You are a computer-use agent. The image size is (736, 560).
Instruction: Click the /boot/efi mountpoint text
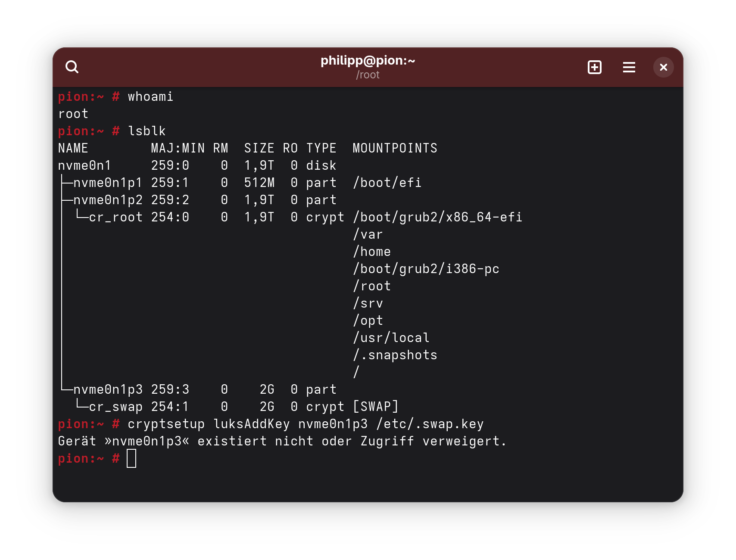387,183
